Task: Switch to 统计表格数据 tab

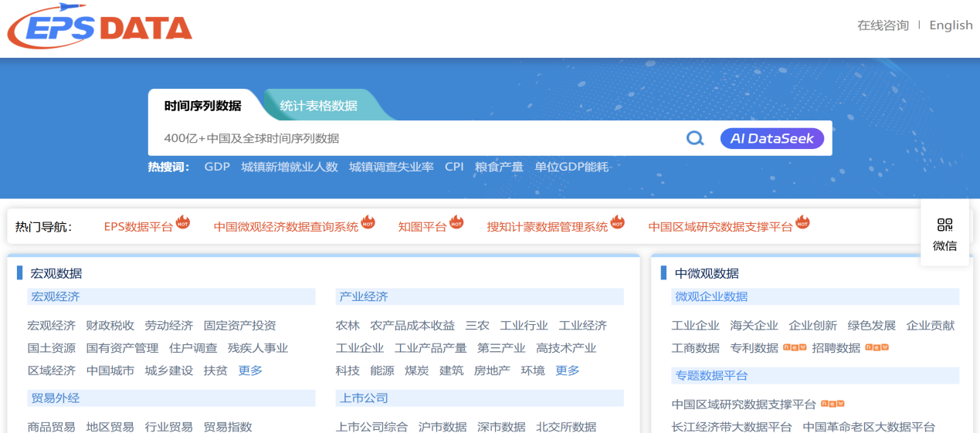Action: point(318,106)
